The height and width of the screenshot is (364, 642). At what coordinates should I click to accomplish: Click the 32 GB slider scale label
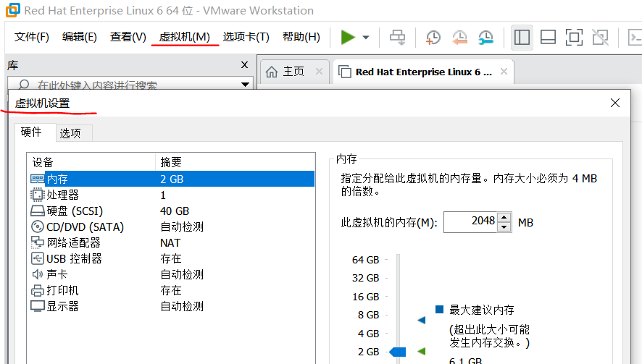pos(366,278)
